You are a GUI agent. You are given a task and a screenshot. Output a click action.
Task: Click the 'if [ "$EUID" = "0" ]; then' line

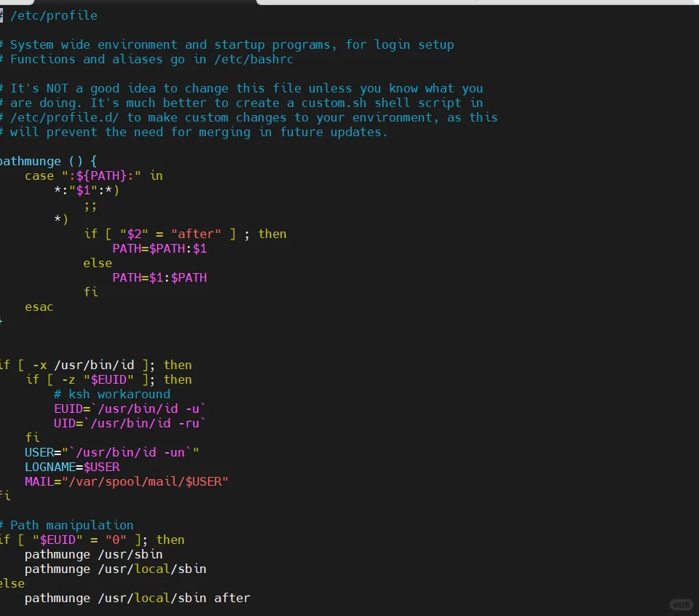(x=92, y=540)
